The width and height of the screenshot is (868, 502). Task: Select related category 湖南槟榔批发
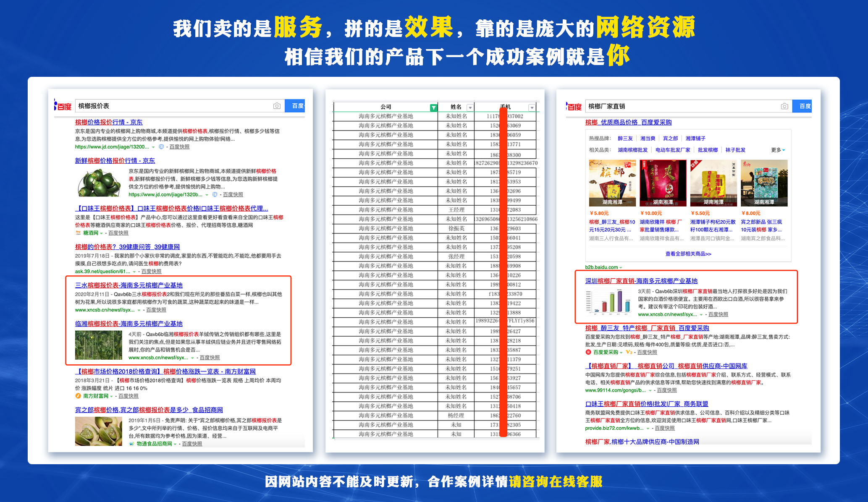pos(632,150)
